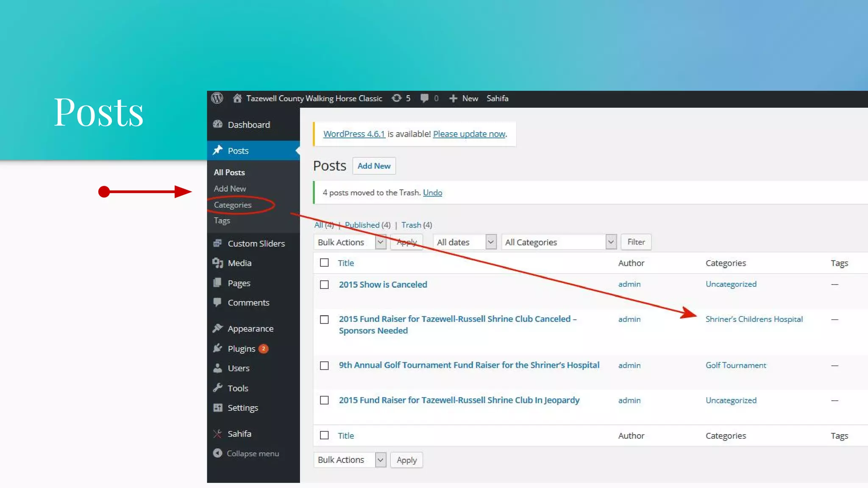Tick the 9th Annual Golf Tournament checkbox

324,366
